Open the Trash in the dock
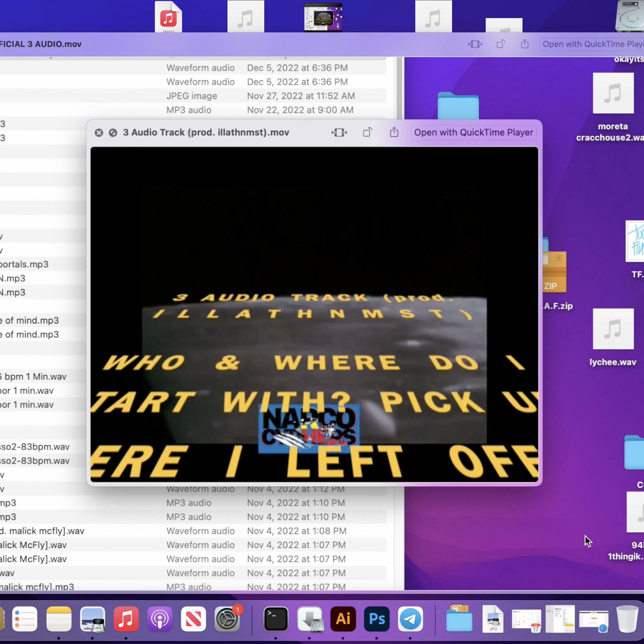The height and width of the screenshot is (644, 644). [x=627, y=619]
